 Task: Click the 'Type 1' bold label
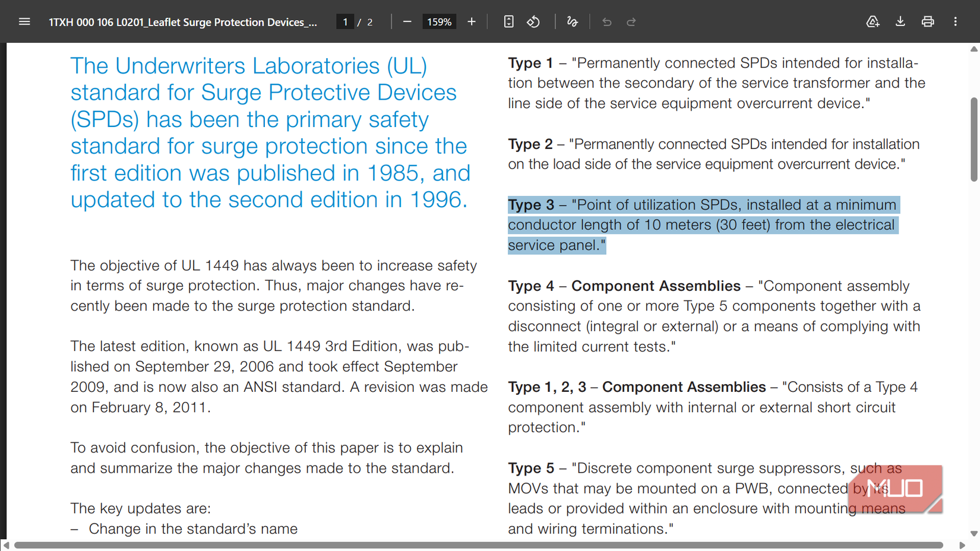[x=530, y=63]
